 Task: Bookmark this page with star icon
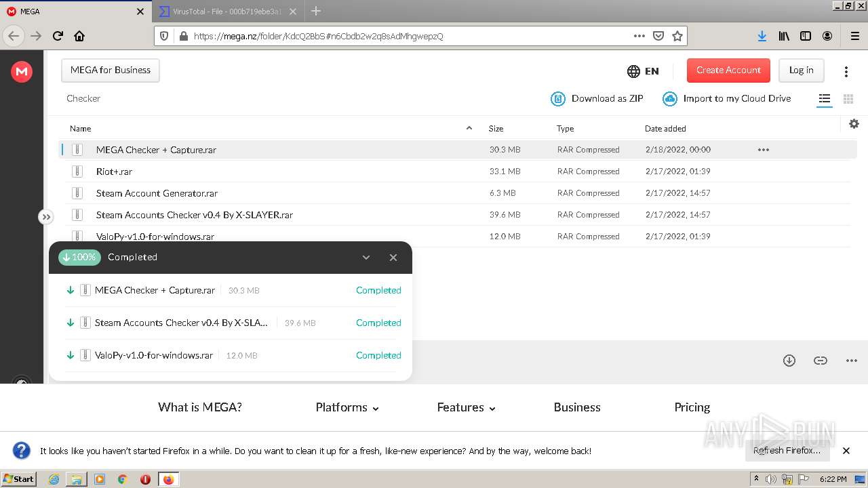677,36
